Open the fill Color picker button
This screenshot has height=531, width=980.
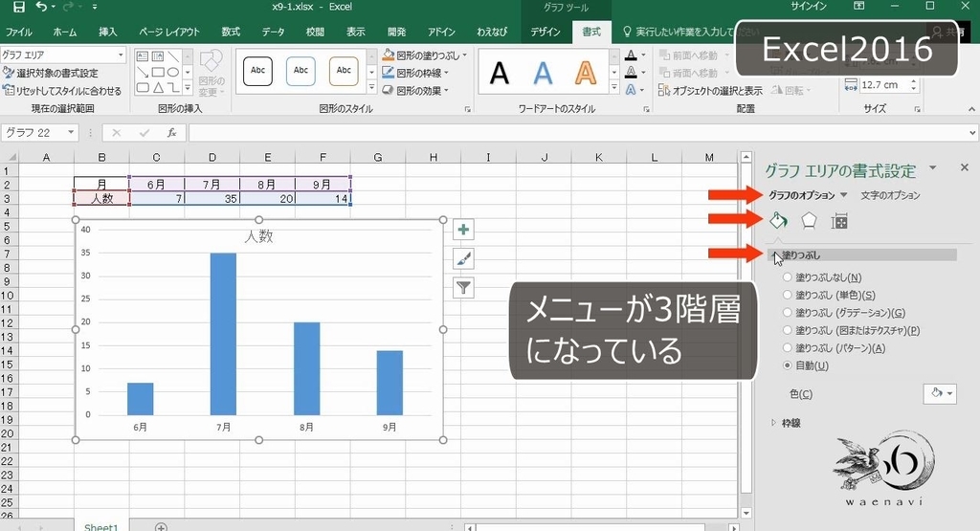(x=940, y=393)
